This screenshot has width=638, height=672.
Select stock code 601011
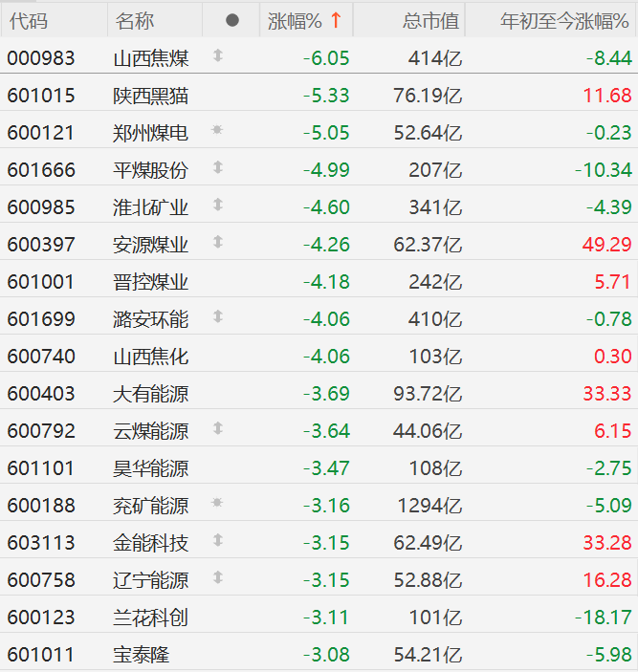41,655
